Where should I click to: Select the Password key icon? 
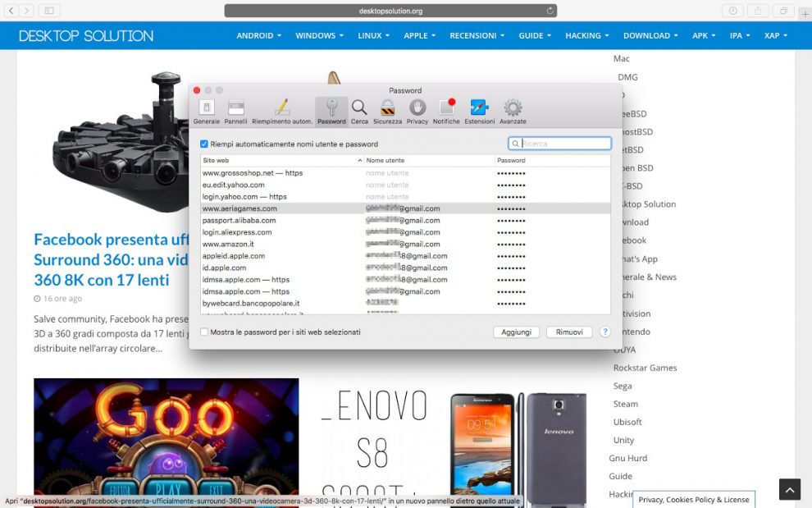[331, 112]
